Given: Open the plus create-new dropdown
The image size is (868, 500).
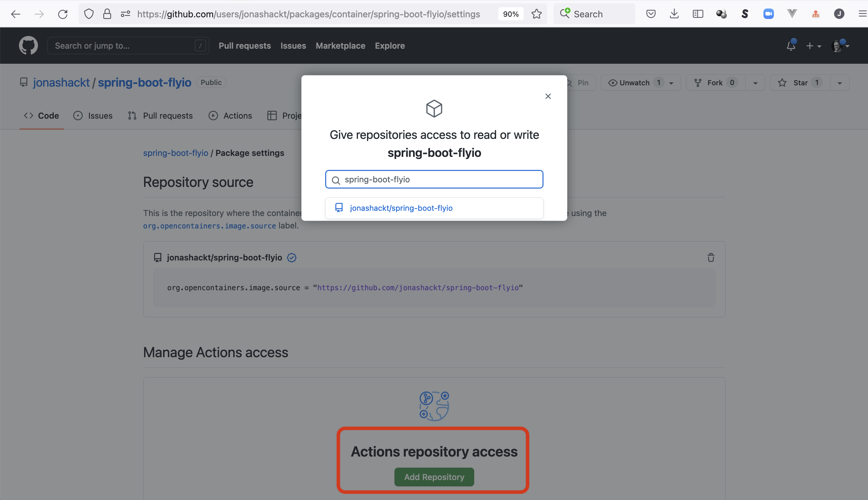Looking at the screenshot, I should pyautogui.click(x=813, y=46).
